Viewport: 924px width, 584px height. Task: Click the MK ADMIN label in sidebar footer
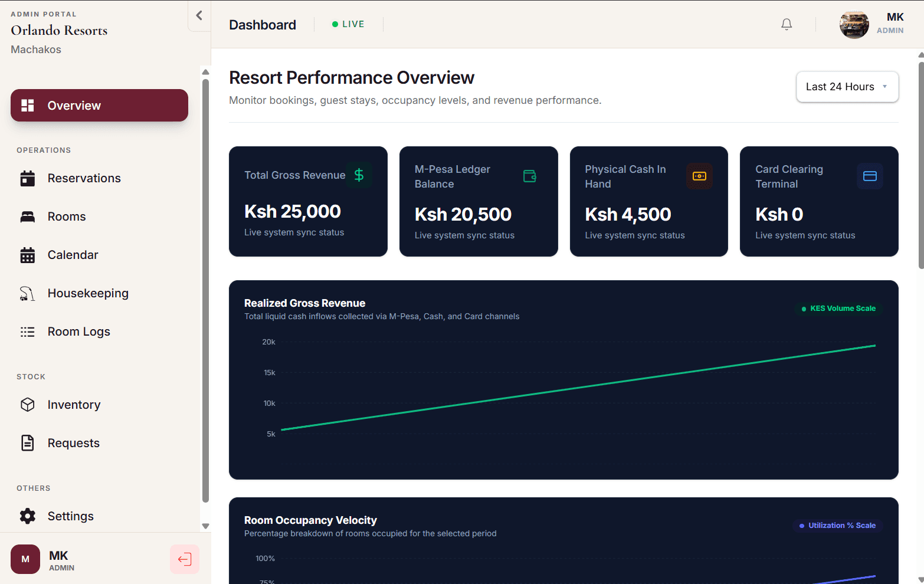click(x=61, y=560)
